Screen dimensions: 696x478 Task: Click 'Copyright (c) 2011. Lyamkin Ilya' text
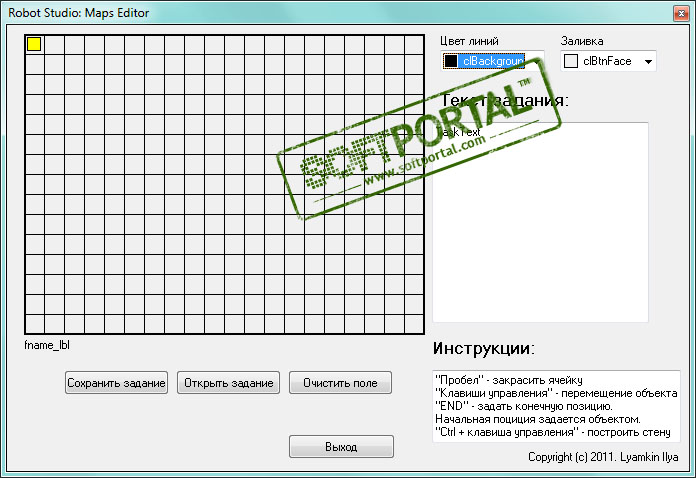pyautogui.click(x=603, y=457)
